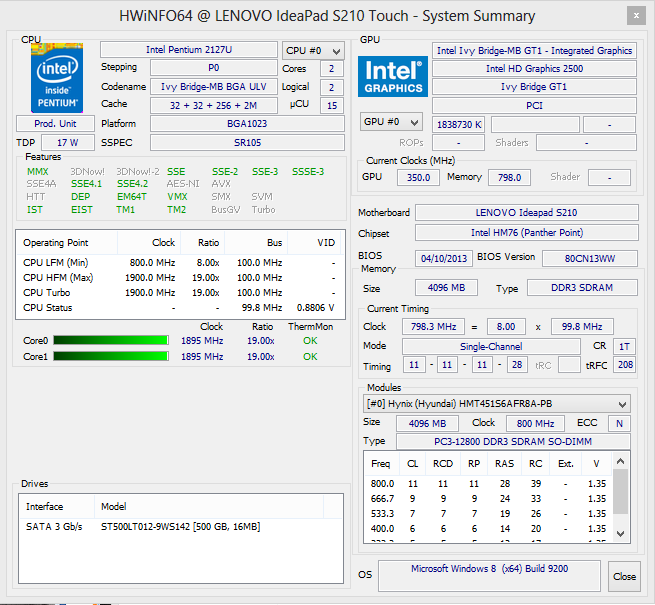Click the CR 1T field
The height and width of the screenshot is (605, 655).
pos(624,346)
